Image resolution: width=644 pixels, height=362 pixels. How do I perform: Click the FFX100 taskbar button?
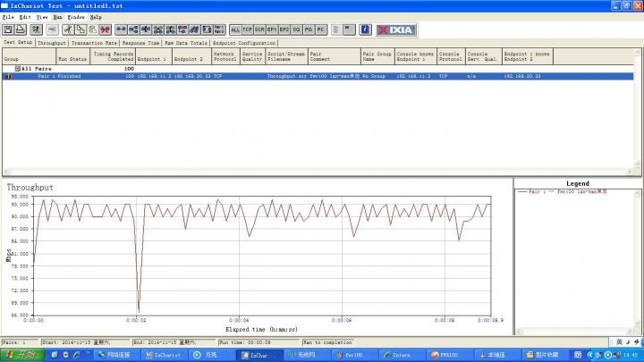[448, 355]
